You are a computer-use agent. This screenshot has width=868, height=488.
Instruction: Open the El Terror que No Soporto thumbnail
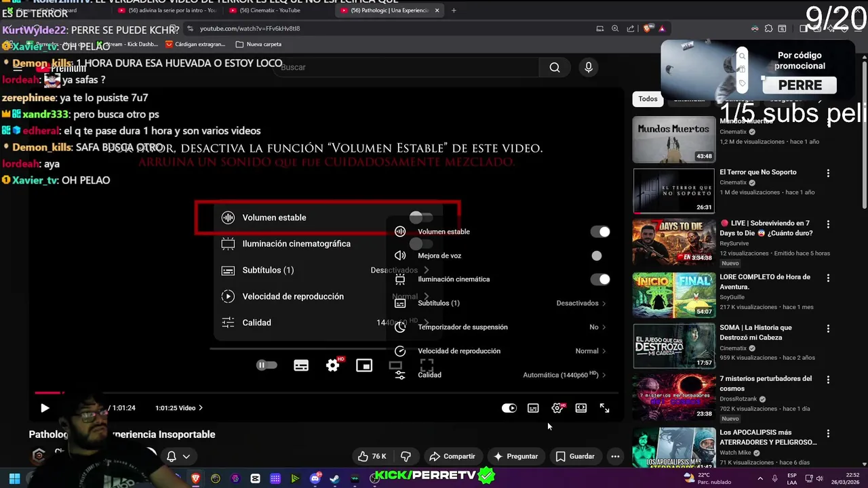pyautogui.click(x=674, y=190)
